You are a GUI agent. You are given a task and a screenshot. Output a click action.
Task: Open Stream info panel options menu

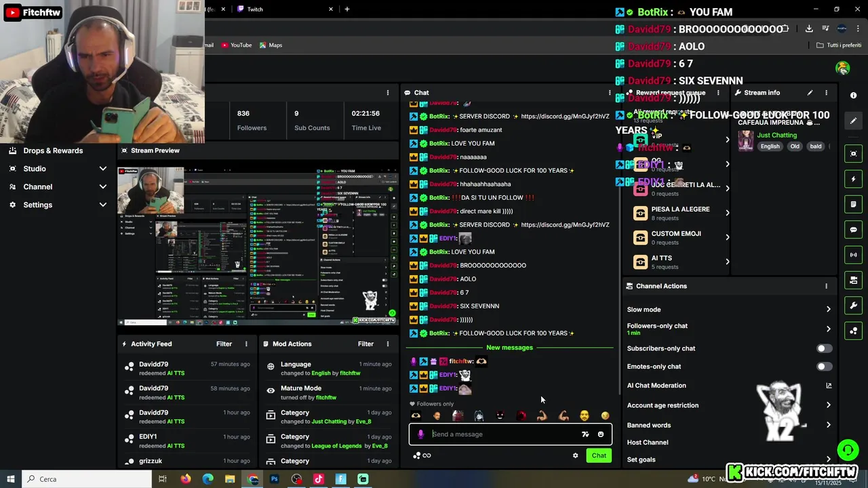tap(826, 93)
